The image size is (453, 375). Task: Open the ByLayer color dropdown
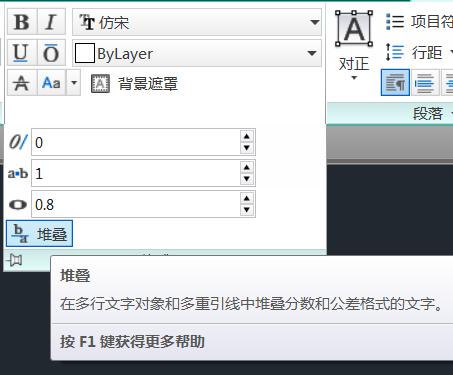pos(197,53)
